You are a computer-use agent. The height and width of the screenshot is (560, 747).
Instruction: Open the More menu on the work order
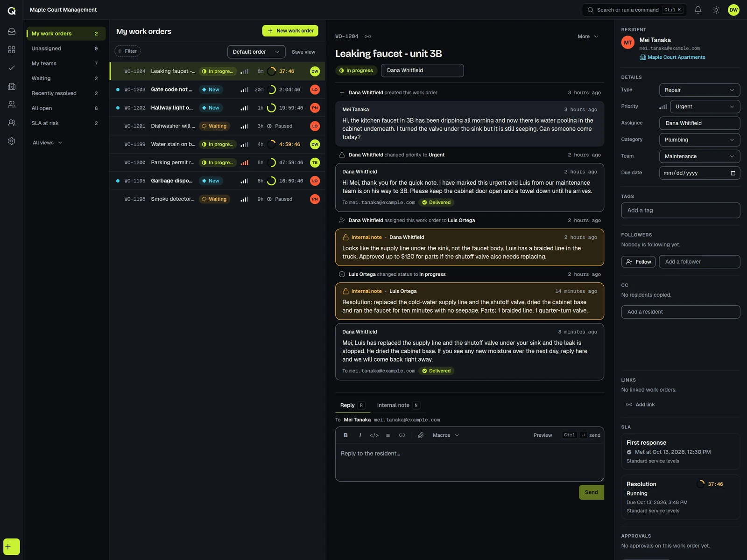click(588, 36)
